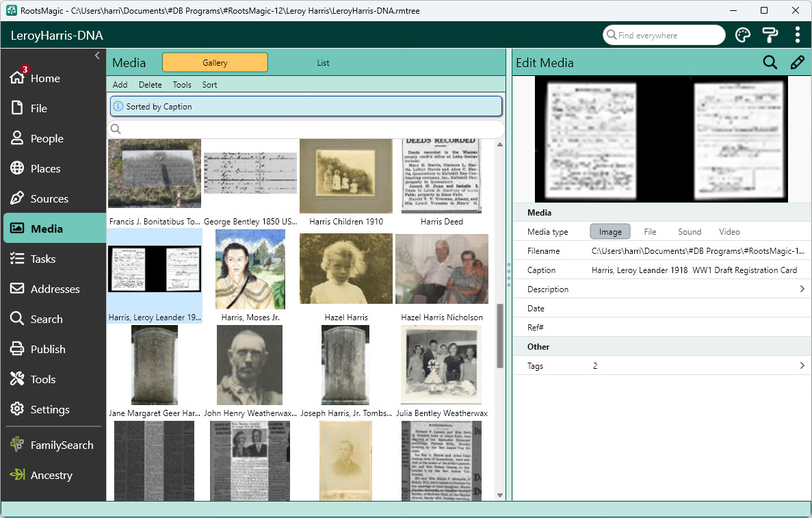Switch Media view to Gallery
Image resolution: width=812 pixels, height=518 pixels.
[x=215, y=63]
